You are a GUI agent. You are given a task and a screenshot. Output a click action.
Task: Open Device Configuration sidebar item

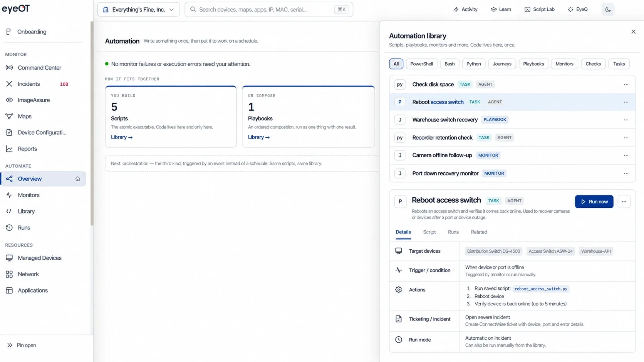pyautogui.click(x=43, y=132)
